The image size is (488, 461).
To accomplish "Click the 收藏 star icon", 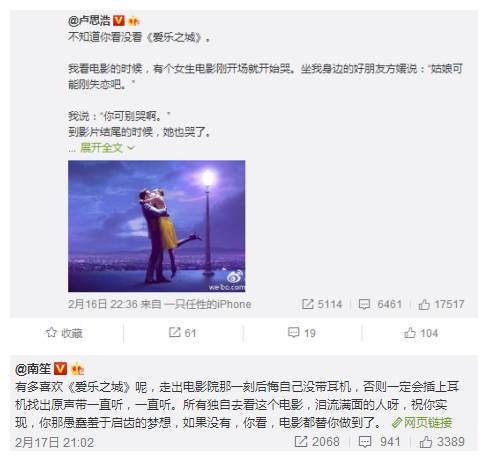I will pos(51,332).
